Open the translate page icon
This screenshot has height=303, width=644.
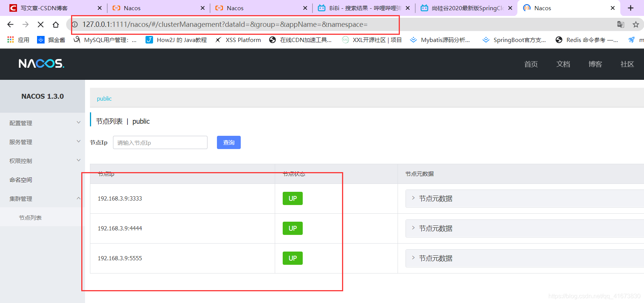coord(621,25)
